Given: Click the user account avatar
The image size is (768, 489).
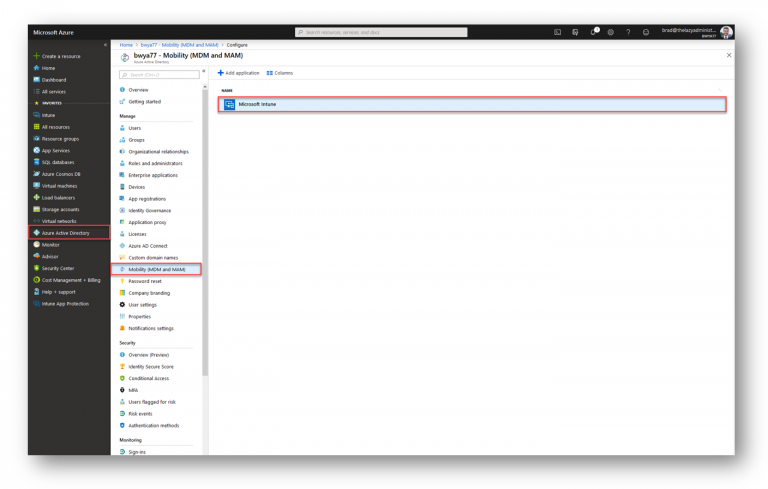Looking at the screenshot, I should [726, 32].
